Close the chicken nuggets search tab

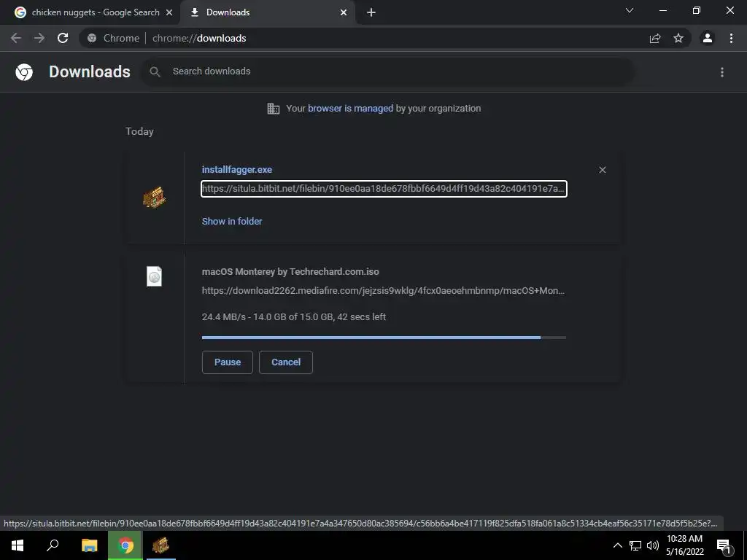(169, 12)
